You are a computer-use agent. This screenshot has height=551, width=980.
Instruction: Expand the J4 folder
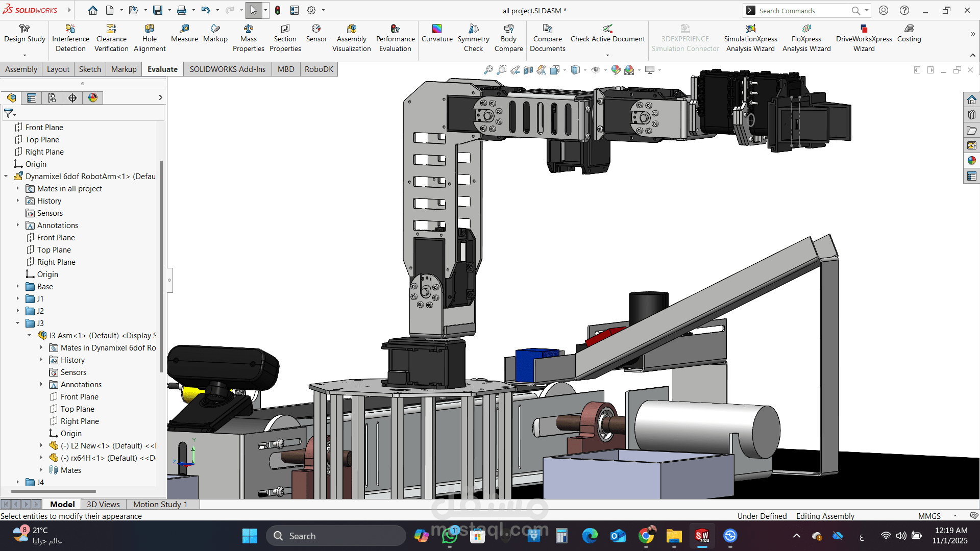pos(17,482)
